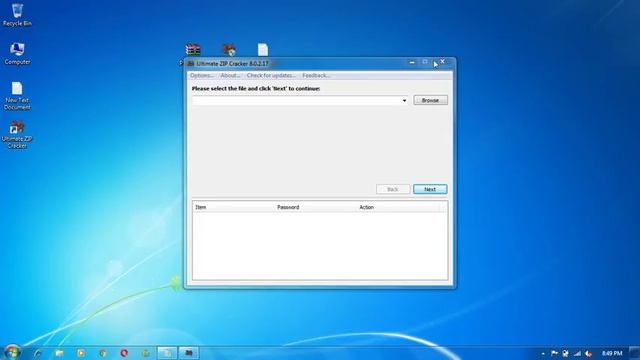Open the Feedback... menu item
640x360 pixels.
(x=316, y=76)
